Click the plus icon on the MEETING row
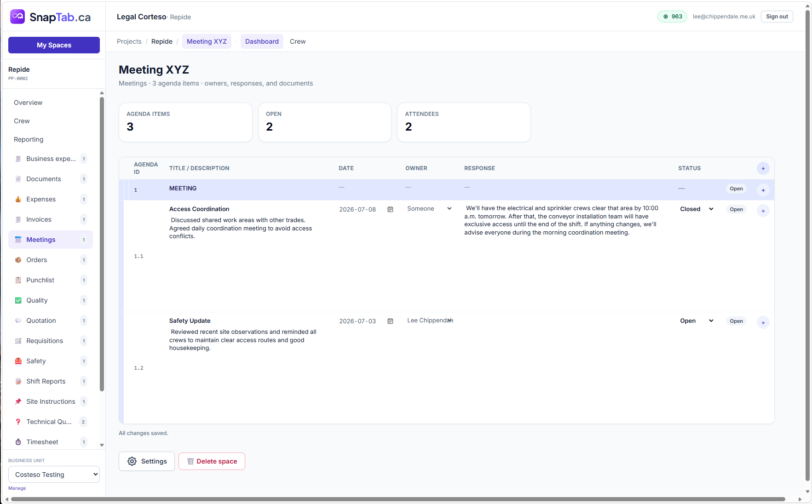This screenshot has width=812, height=504. [x=763, y=190]
